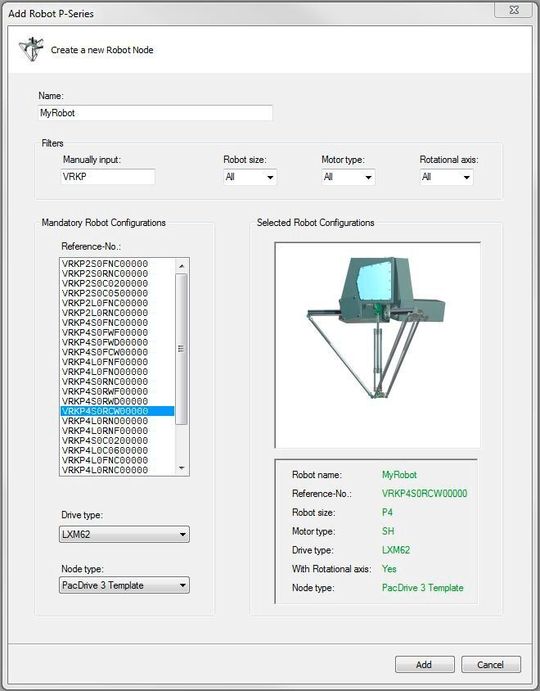540x691 pixels.
Task: Click the delta robot preview image
Action: (x=377, y=345)
